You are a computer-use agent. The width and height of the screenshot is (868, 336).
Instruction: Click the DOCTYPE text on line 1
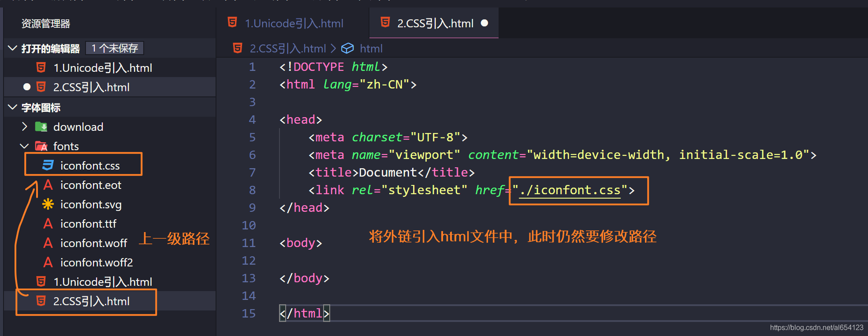click(319, 67)
